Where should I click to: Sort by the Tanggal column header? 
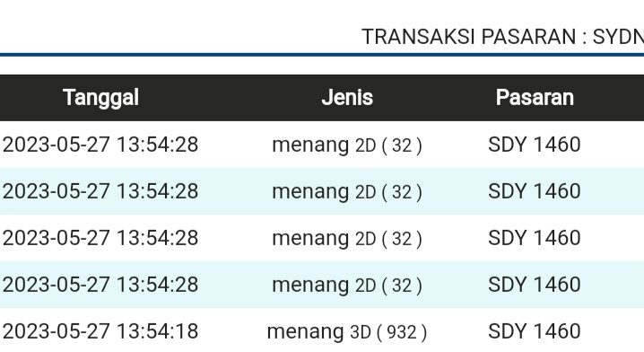pyautogui.click(x=100, y=98)
